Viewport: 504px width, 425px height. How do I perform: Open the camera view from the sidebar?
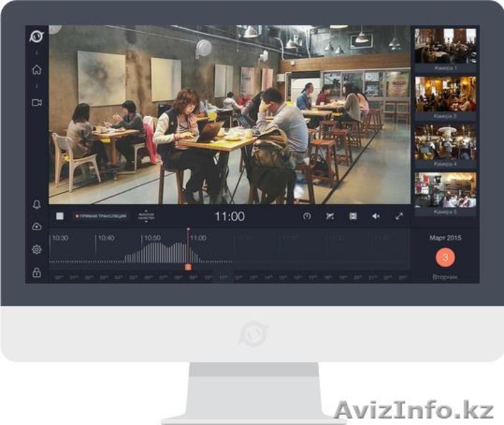click(x=37, y=103)
